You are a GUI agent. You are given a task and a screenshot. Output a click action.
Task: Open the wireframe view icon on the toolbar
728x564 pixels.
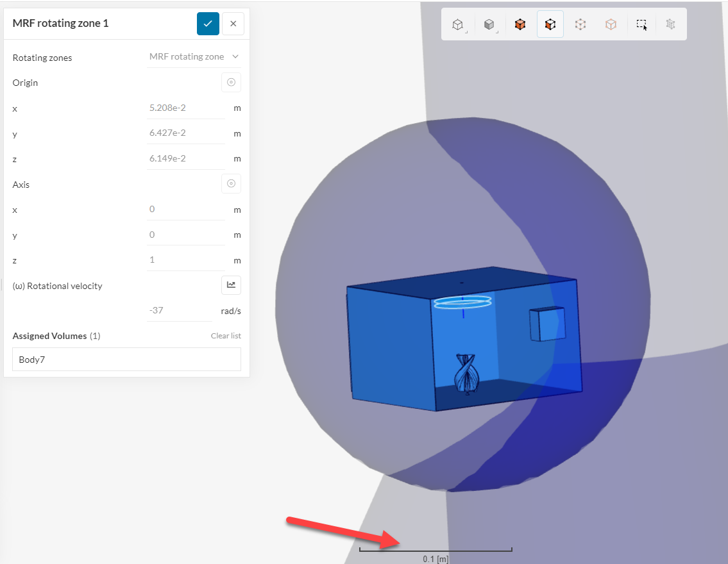click(457, 24)
